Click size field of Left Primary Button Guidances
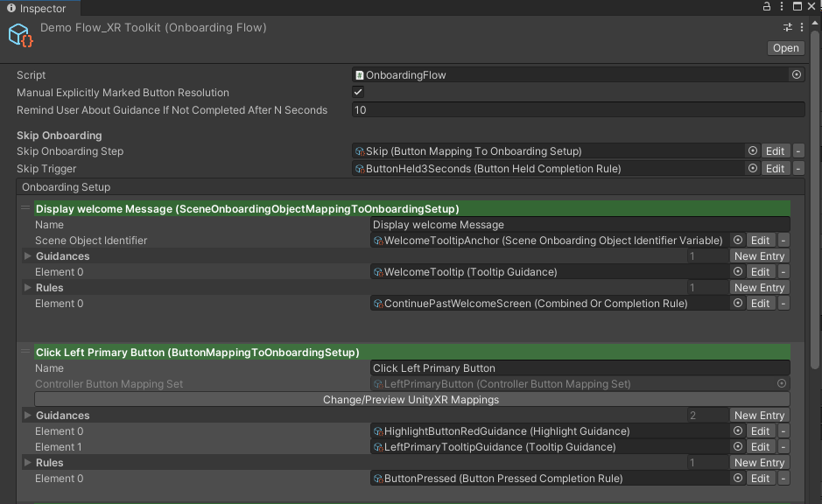 click(707, 416)
